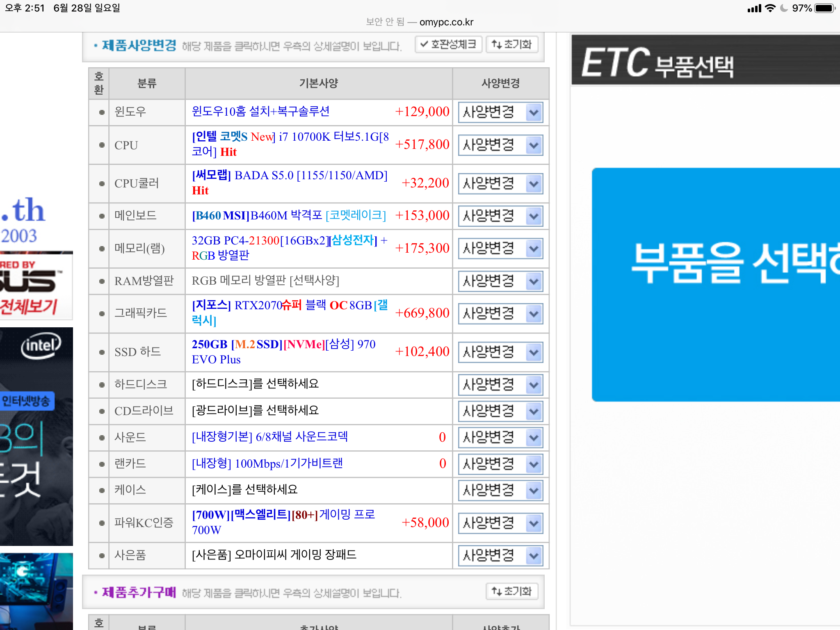Open the 970 EVO Plus SSD link
The image size is (840, 630).
tap(284, 351)
